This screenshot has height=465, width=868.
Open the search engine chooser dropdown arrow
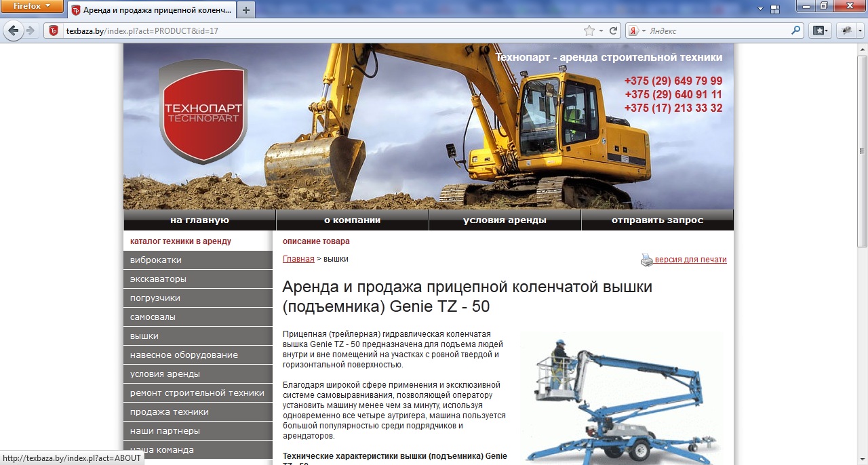pos(643,31)
